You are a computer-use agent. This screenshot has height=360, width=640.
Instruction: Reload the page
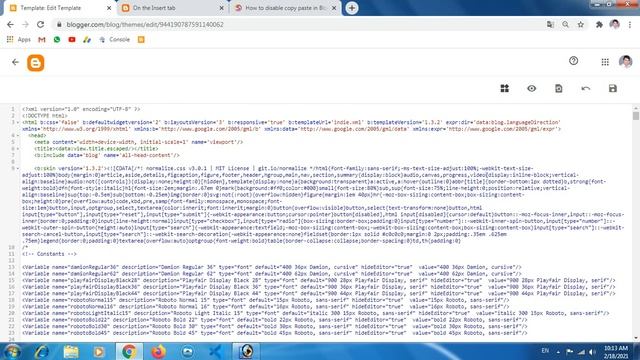(40, 24)
